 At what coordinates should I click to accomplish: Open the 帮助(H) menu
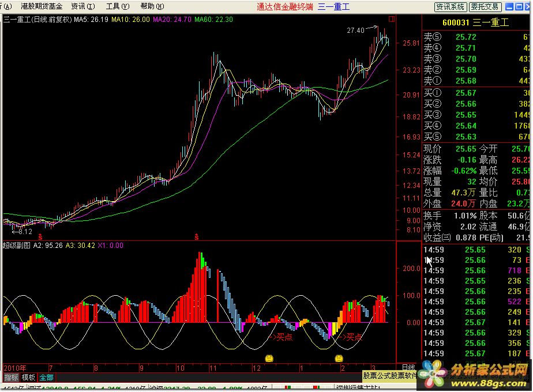click(x=152, y=6)
